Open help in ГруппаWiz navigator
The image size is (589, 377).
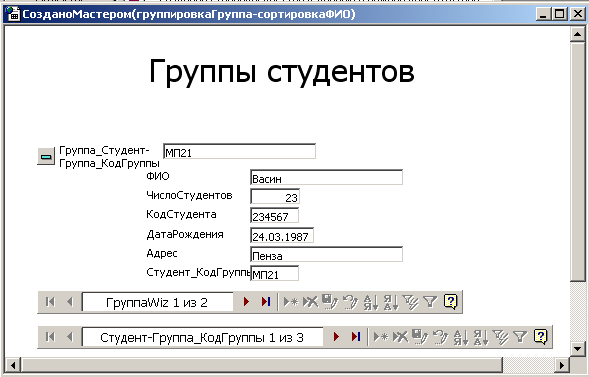tap(450, 302)
